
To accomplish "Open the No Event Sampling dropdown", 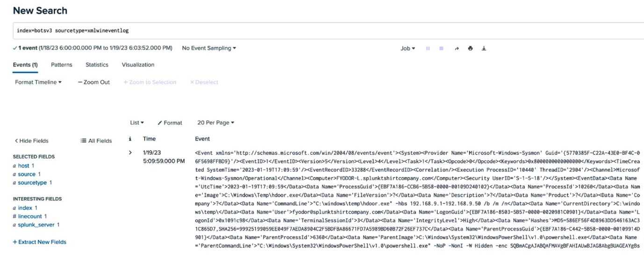I will (x=209, y=48).
